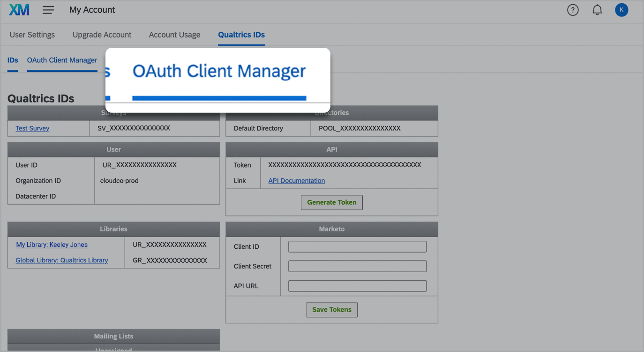Image resolution: width=644 pixels, height=352 pixels.
Task: Click the Link row label in API table
Action: tap(240, 181)
